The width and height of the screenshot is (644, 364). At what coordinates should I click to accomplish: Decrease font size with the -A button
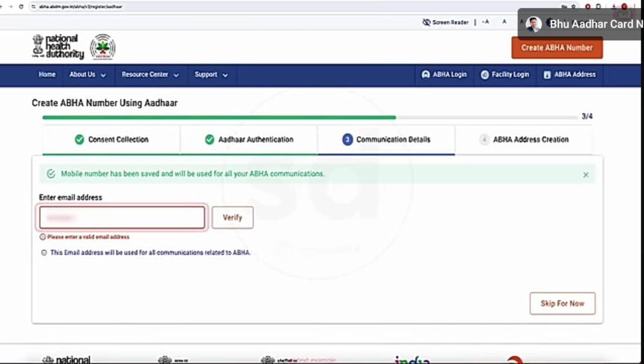[485, 22]
